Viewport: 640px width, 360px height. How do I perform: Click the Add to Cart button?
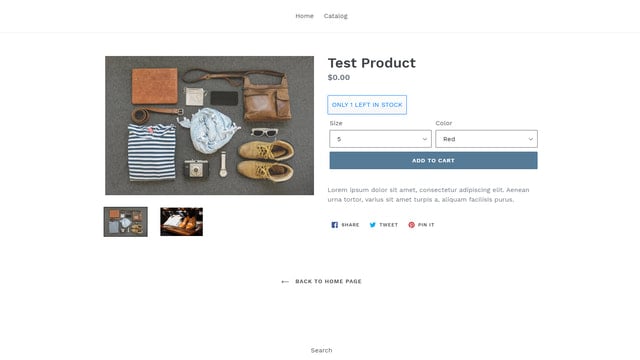coord(433,160)
